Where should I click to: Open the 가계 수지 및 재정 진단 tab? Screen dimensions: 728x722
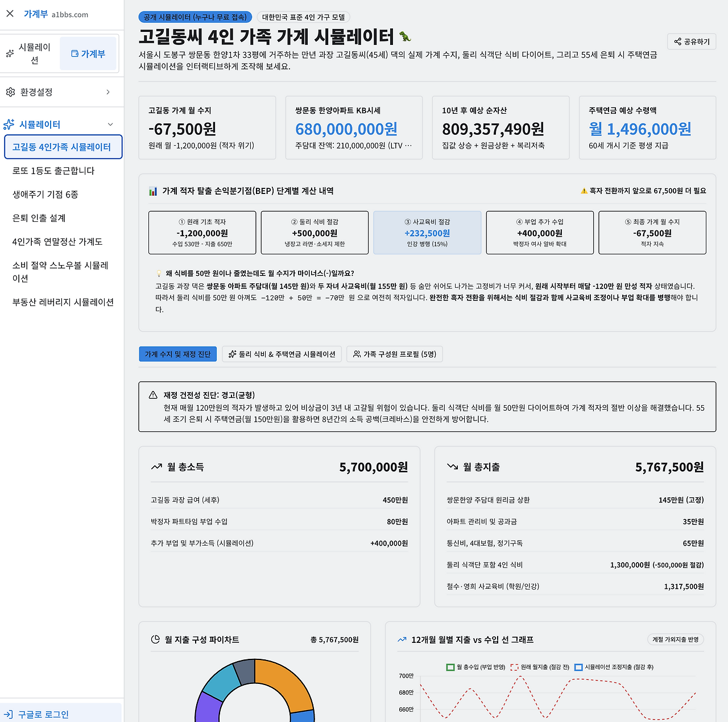(177, 354)
